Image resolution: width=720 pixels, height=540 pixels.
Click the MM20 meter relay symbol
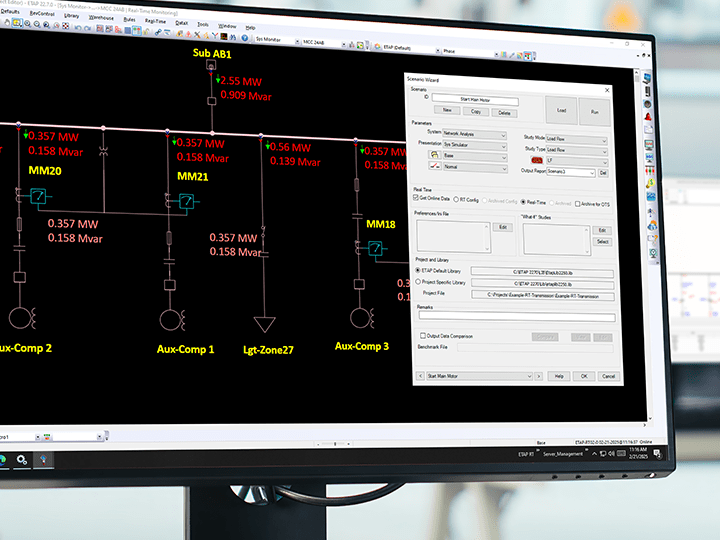[38, 198]
